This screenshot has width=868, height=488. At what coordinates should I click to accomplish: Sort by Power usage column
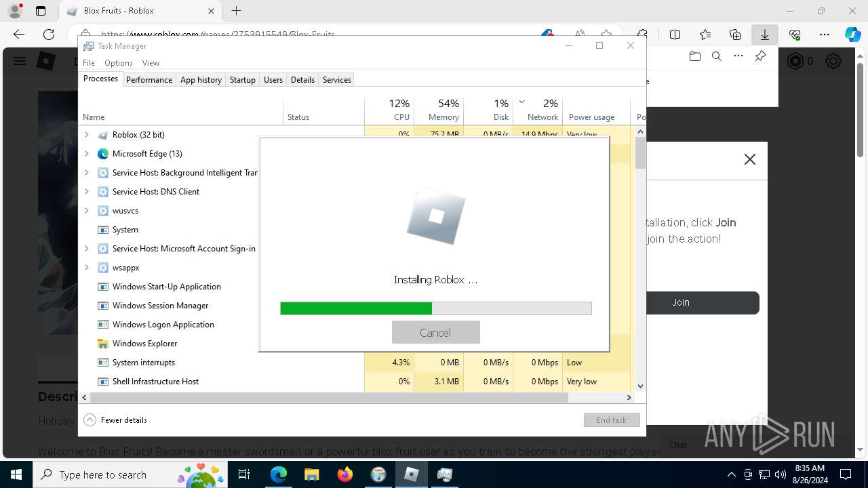(596, 110)
